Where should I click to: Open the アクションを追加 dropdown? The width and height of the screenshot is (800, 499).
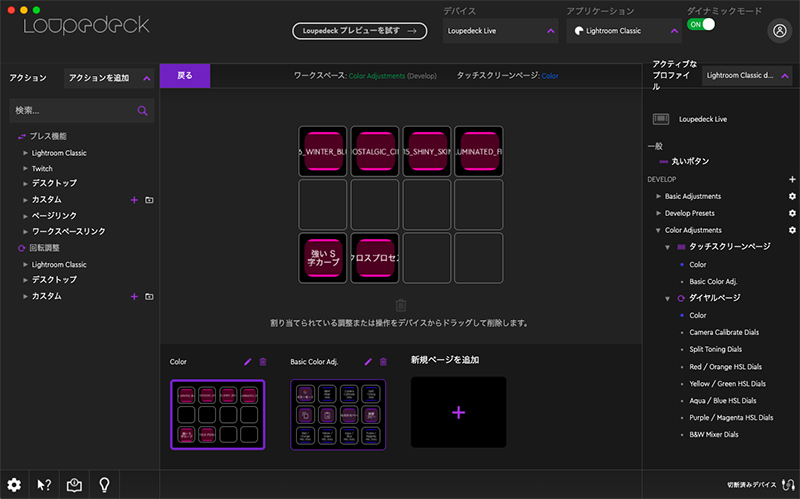click(109, 78)
